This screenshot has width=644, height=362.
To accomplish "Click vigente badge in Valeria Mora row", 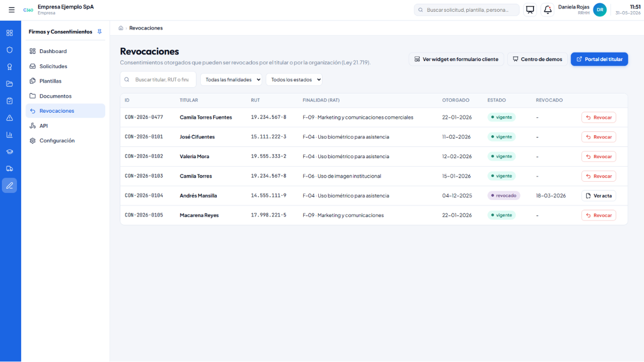I will (501, 157).
